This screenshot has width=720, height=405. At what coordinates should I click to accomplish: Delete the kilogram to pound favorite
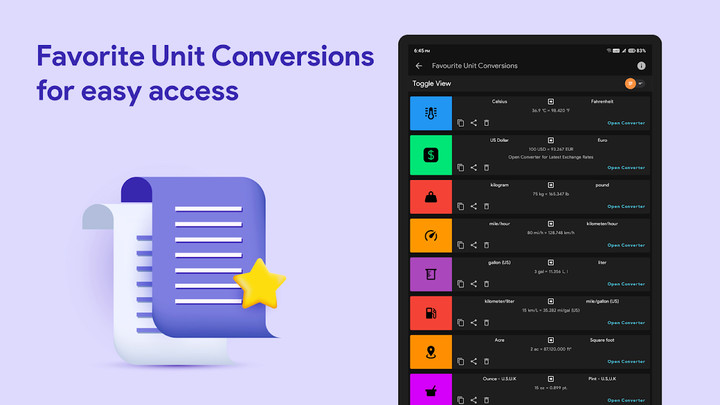pyautogui.click(x=487, y=206)
